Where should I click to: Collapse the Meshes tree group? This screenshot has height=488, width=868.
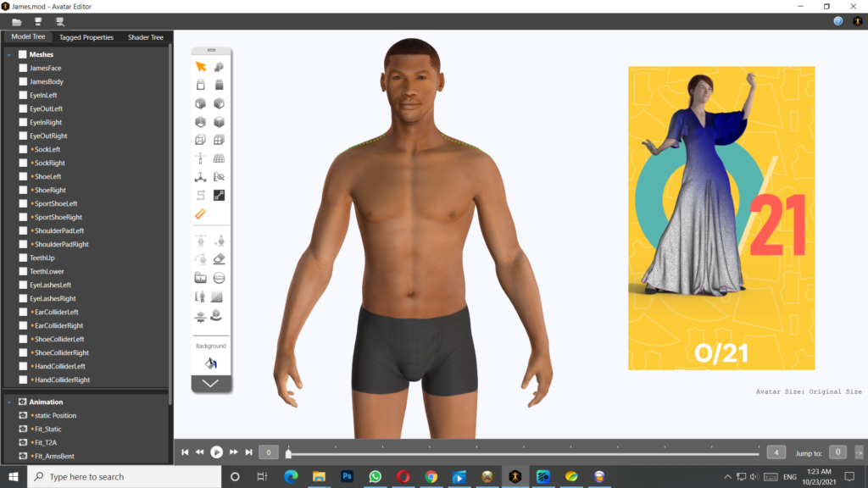[x=8, y=54]
